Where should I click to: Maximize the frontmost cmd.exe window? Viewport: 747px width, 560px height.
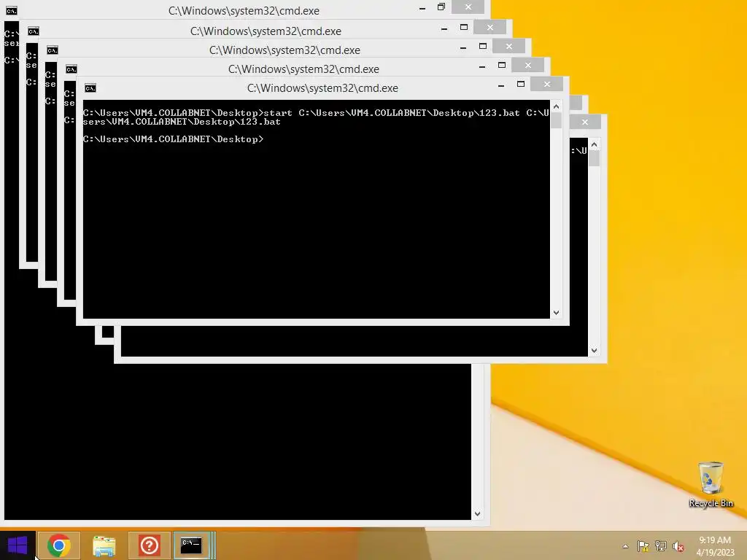(x=521, y=85)
